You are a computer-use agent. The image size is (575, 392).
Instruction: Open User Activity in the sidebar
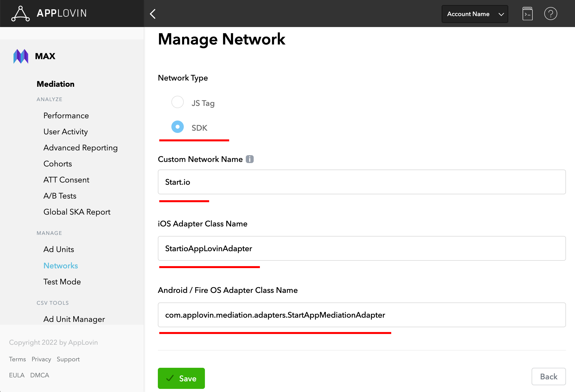tap(66, 132)
